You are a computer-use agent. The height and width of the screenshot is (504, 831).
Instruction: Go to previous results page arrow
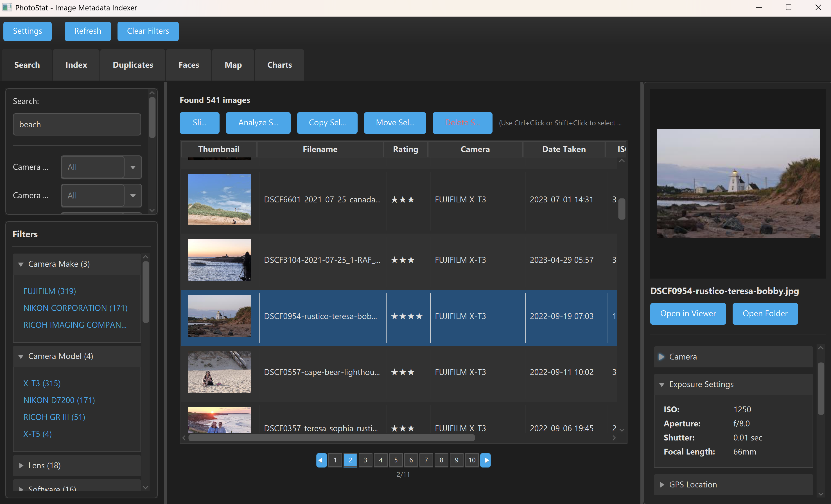[x=321, y=460]
